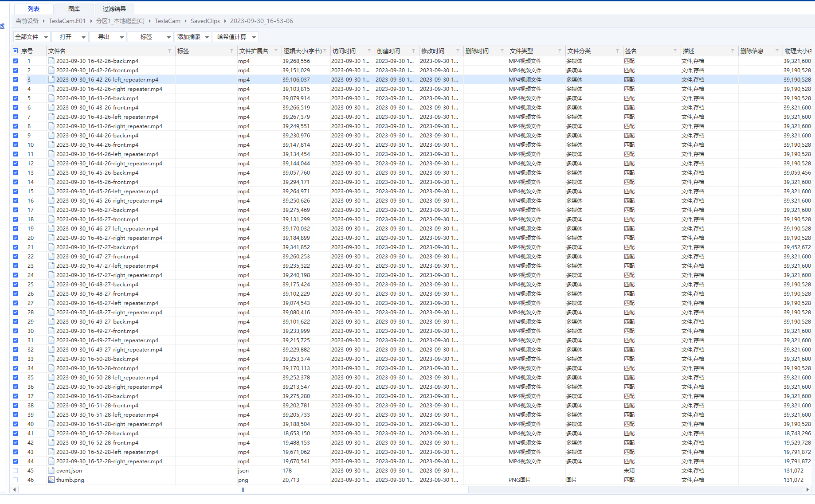Image resolution: width=815 pixels, height=504 pixels.
Task: Click the horizontal scrollbar left arrow
Action: [15, 490]
